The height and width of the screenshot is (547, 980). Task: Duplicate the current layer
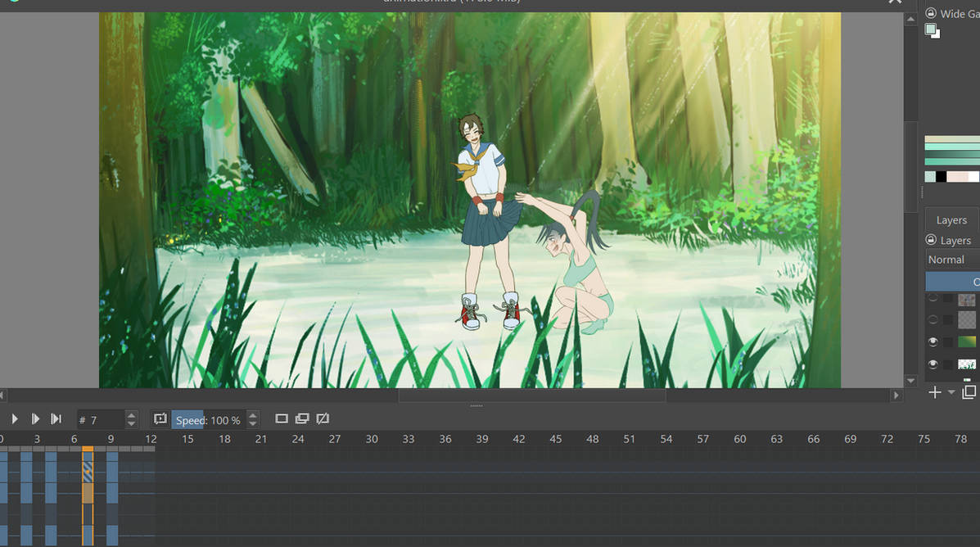click(969, 392)
